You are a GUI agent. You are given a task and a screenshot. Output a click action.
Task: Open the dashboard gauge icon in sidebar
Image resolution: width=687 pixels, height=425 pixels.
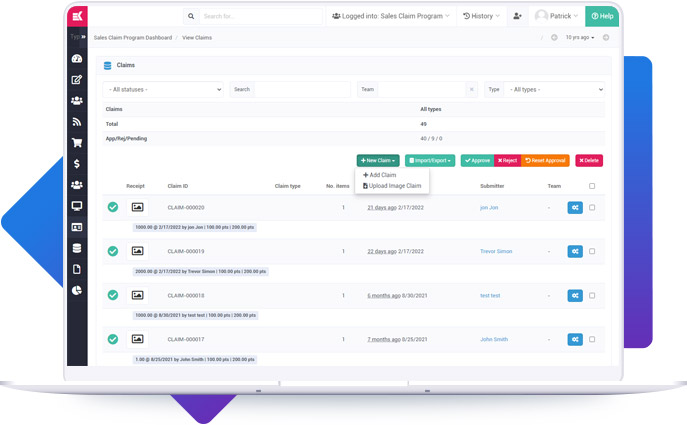click(x=77, y=58)
